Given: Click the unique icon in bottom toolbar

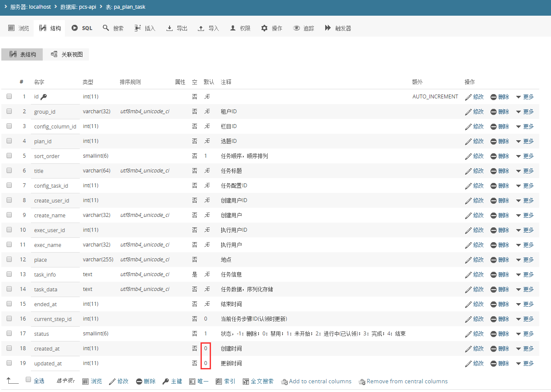Looking at the screenshot, I should click(192, 382).
